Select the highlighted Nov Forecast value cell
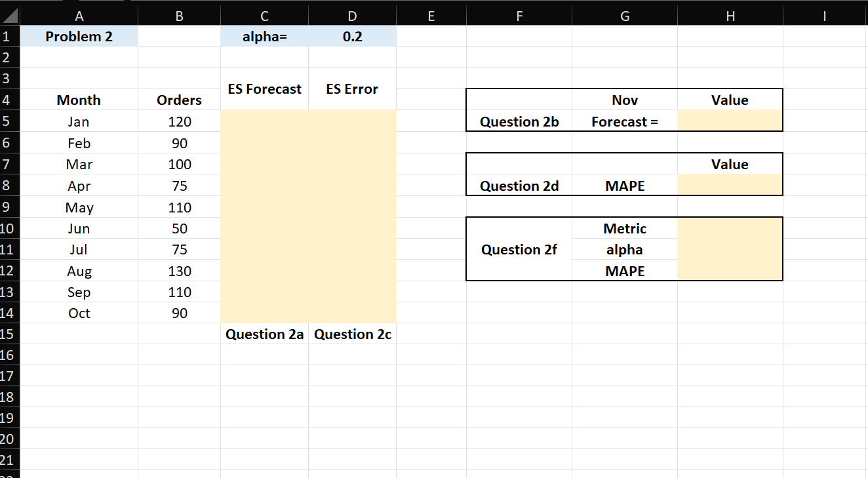 pos(730,121)
